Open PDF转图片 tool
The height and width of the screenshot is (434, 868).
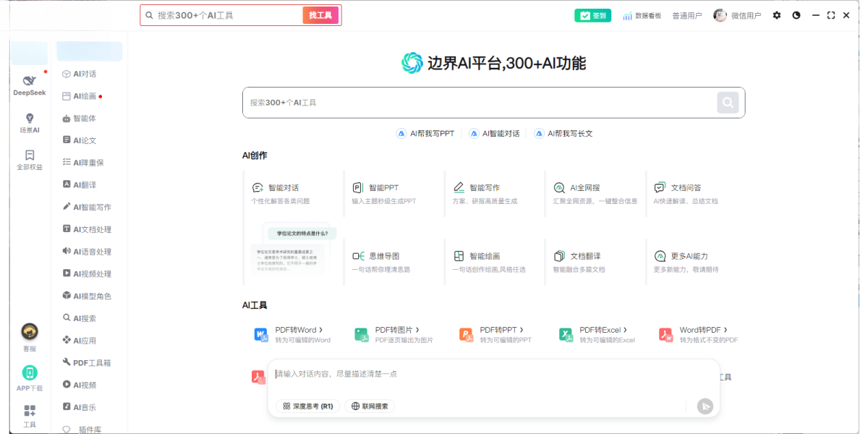click(393, 334)
